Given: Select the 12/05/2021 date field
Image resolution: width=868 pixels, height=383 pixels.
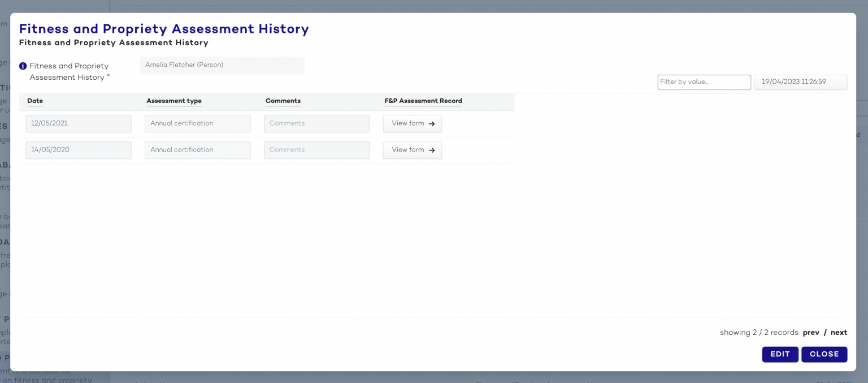Looking at the screenshot, I should click(78, 123).
